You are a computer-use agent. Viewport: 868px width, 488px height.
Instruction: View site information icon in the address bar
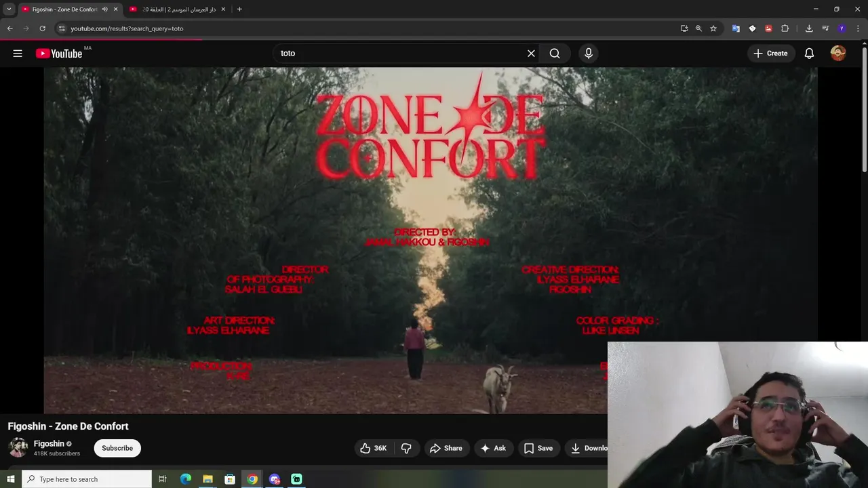[62, 28]
